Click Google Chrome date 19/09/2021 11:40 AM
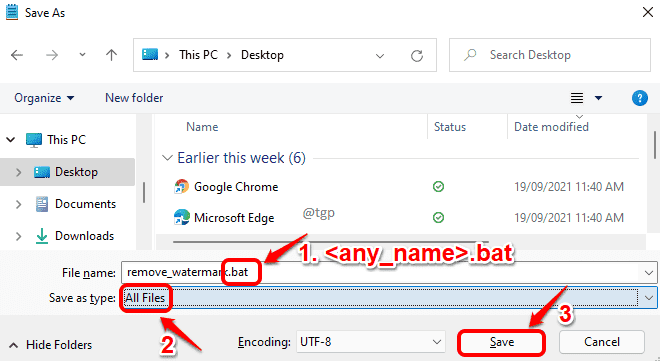 [569, 187]
